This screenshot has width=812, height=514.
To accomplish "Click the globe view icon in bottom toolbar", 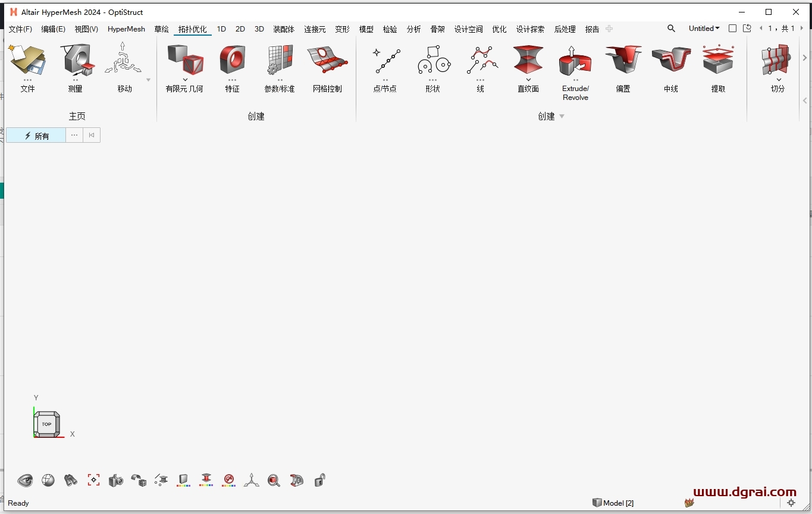I will (48, 480).
